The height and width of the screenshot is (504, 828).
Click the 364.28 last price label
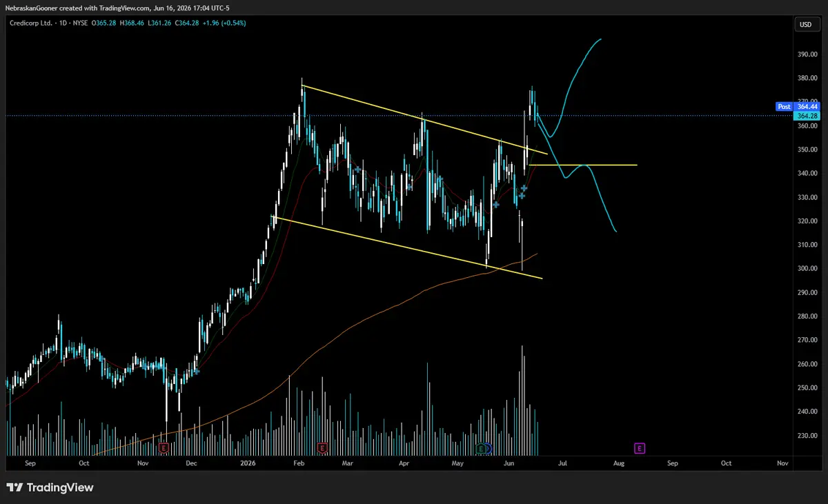click(x=808, y=116)
